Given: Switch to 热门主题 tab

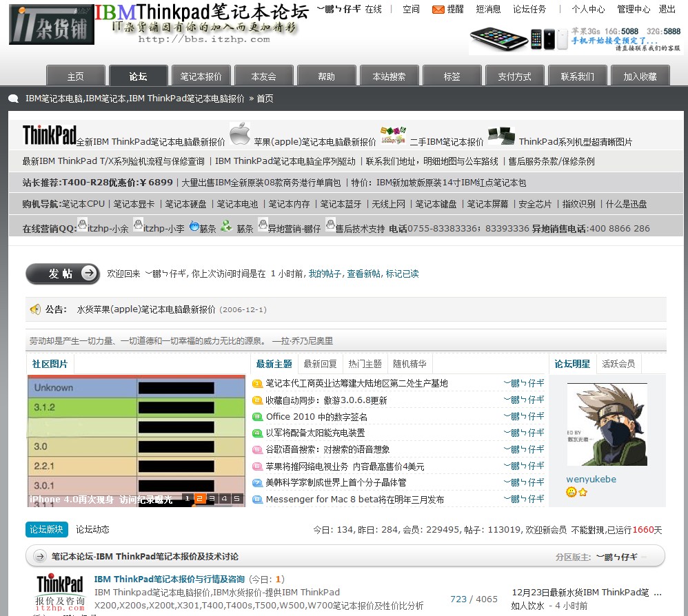Looking at the screenshot, I should [365, 364].
